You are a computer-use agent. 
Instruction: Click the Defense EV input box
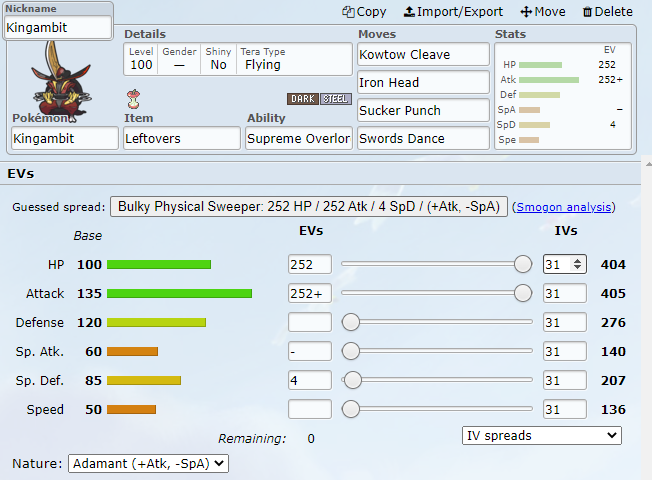click(310, 322)
